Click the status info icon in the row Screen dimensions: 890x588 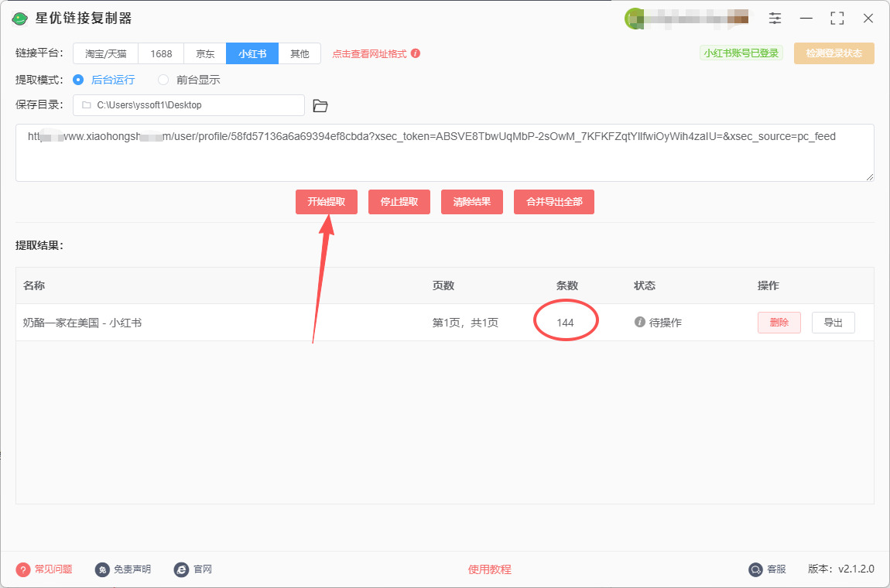pos(640,323)
